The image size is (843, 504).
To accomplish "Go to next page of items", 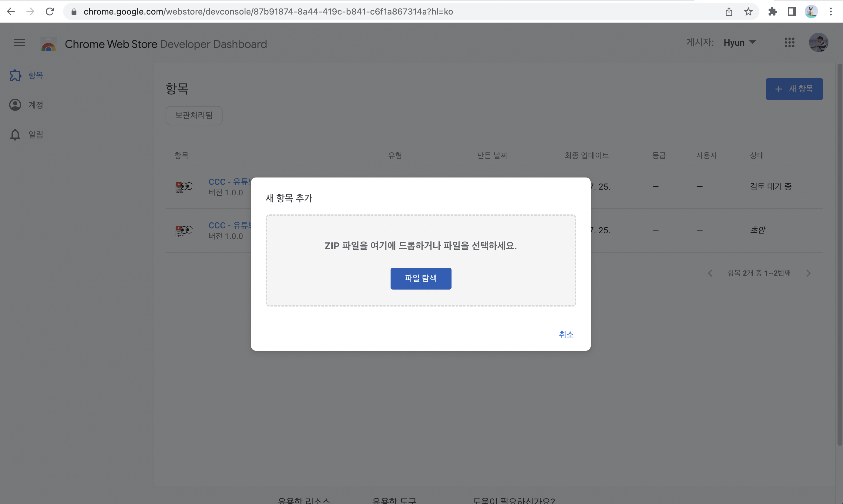I will pos(808,274).
